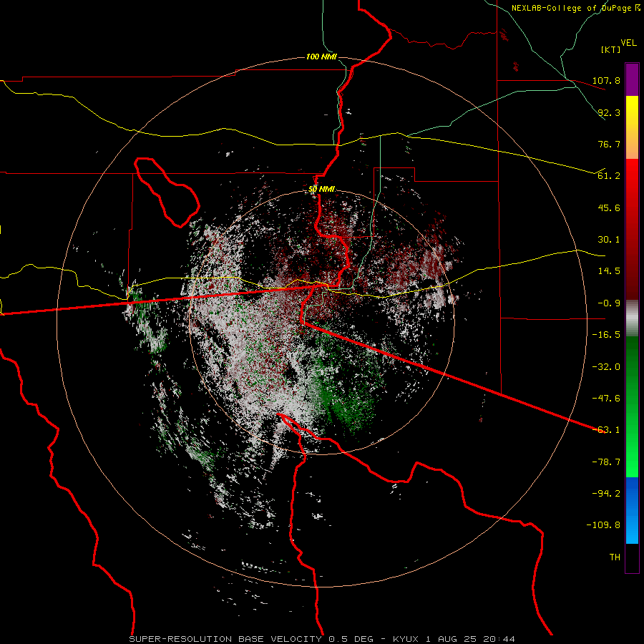Select the -32.0 value on velocity scale

tap(606, 367)
